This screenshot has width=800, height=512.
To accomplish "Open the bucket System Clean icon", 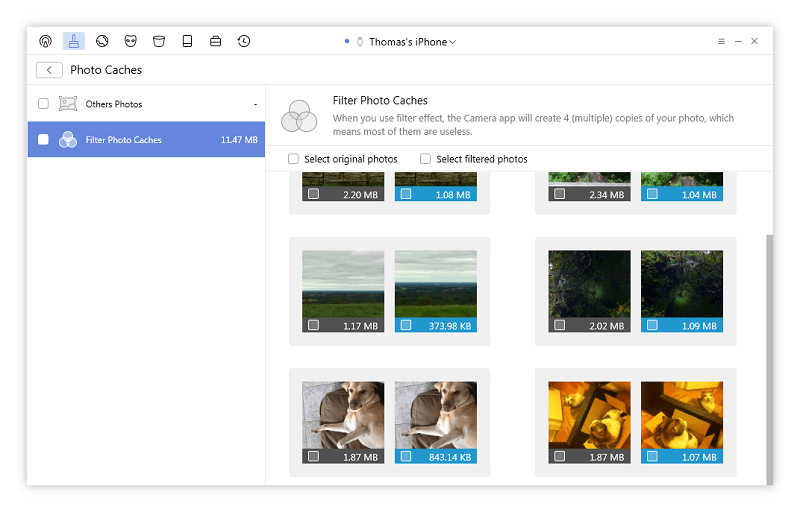I will [159, 41].
